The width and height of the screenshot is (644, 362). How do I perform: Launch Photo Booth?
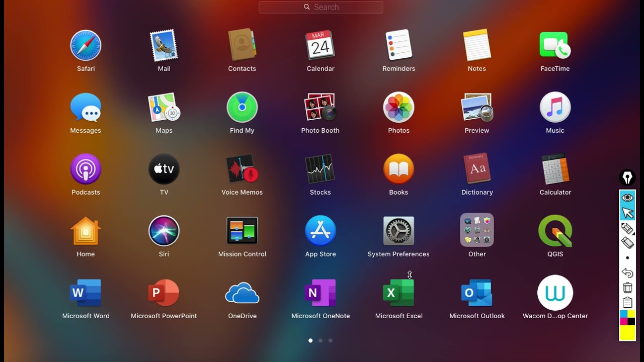click(x=320, y=107)
